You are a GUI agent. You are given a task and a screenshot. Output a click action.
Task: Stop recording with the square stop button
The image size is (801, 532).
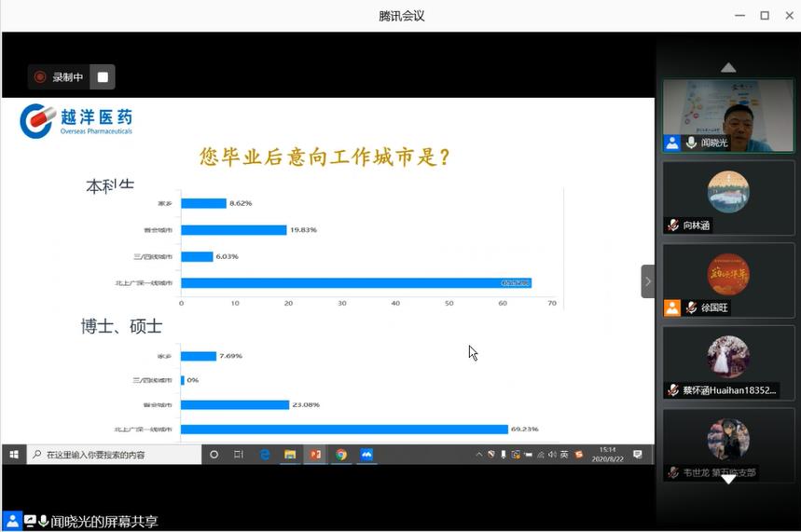pyautogui.click(x=103, y=77)
